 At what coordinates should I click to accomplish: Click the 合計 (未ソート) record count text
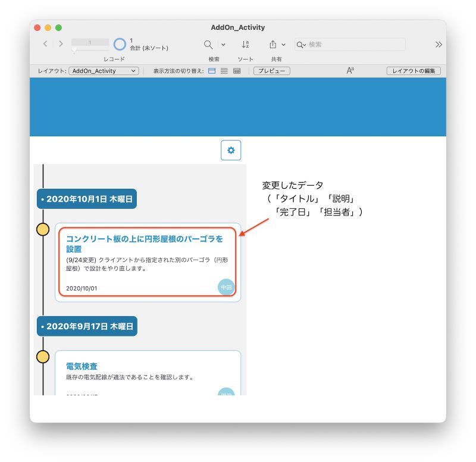click(x=149, y=48)
